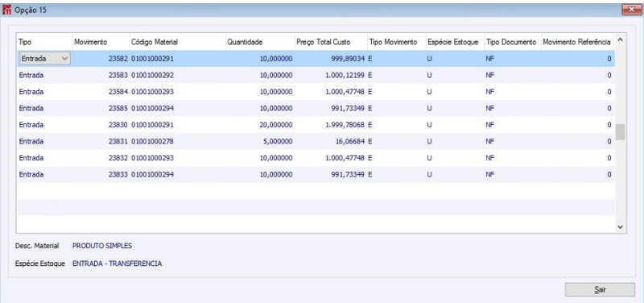Click the scroll down arrow of the table

620,226
